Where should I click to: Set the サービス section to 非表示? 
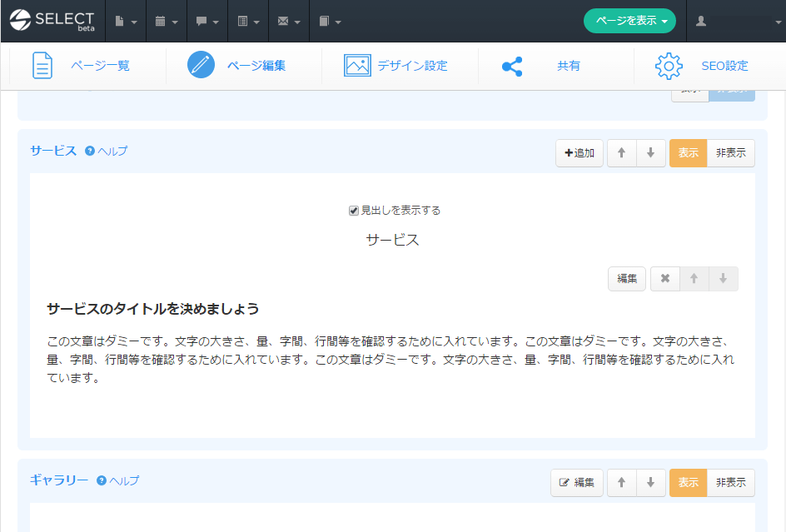pos(730,153)
